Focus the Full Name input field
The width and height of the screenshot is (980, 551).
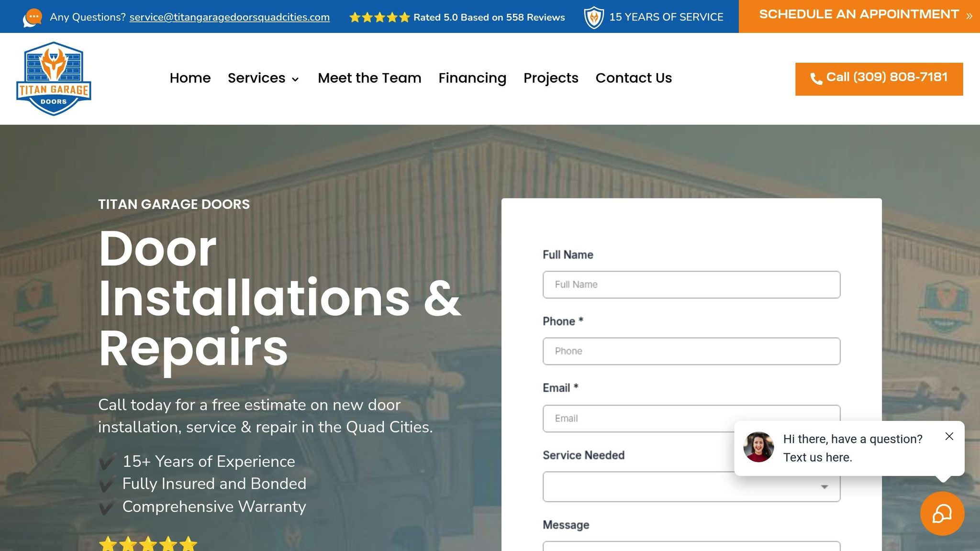tap(691, 285)
